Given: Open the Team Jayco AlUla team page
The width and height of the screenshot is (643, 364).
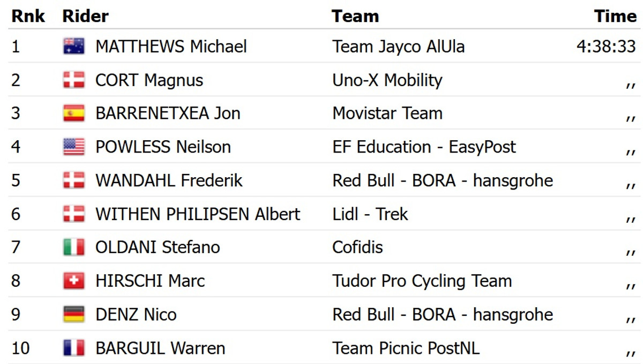Looking at the screenshot, I should (x=398, y=47).
